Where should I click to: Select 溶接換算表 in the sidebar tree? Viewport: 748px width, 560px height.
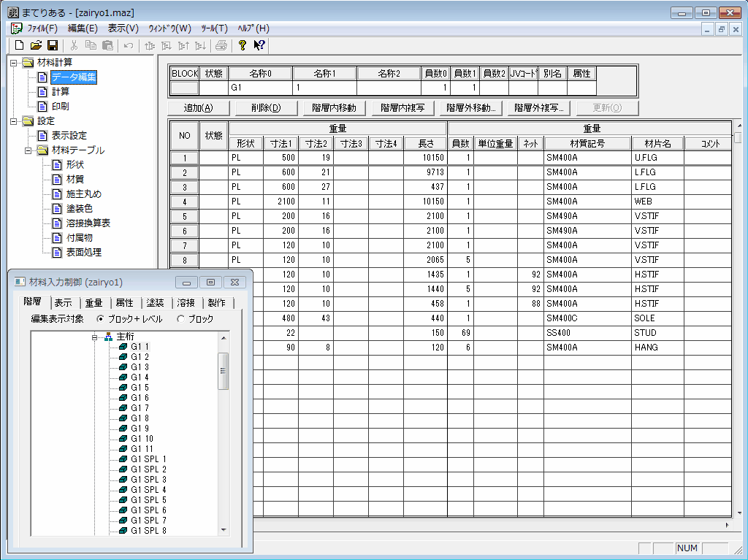click(88, 223)
